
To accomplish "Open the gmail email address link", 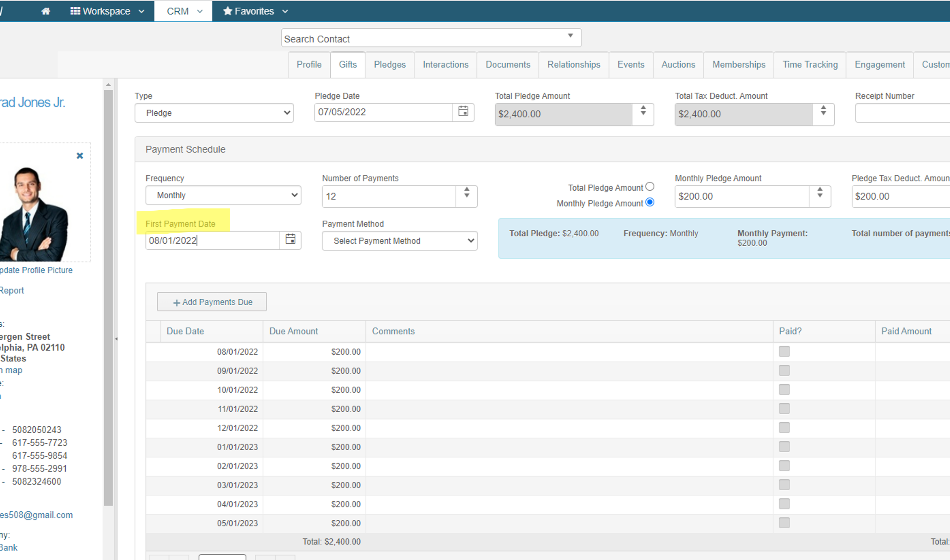I will click(36, 515).
